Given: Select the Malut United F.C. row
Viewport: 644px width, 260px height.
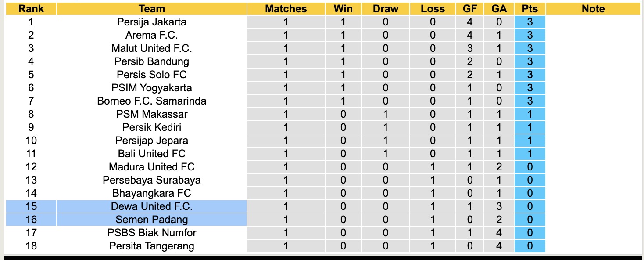Looking at the screenshot, I should click(x=151, y=48).
